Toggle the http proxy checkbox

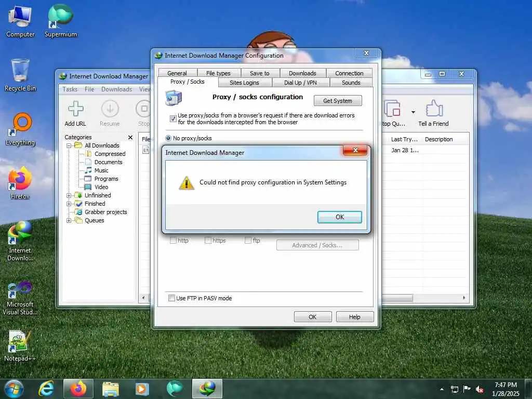173,240
